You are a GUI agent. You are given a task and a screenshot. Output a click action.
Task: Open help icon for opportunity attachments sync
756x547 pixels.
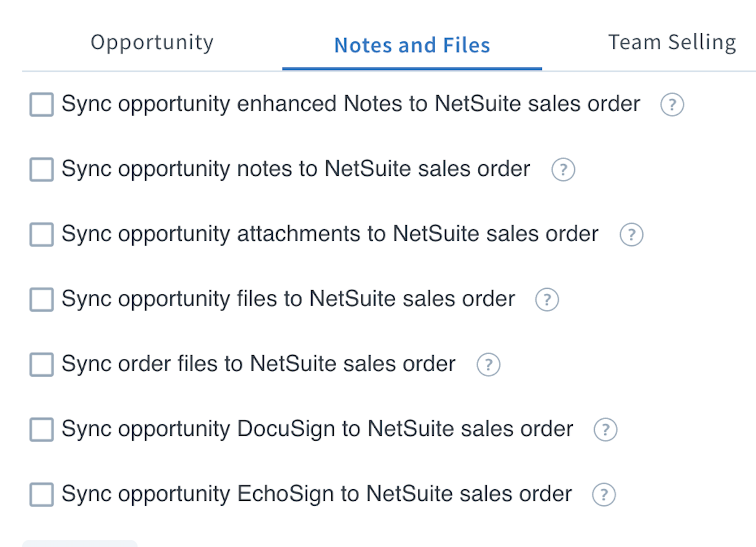pyautogui.click(x=631, y=235)
